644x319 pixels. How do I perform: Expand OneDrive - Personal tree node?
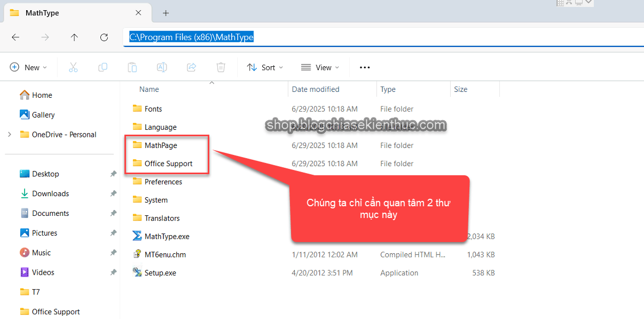coord(10,135)
